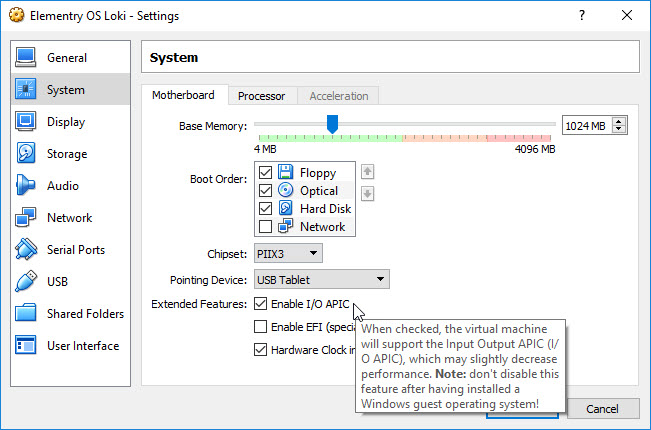Uncheck Hard Disk in boot order
This screenshot has width=651, height=430.
point(265,208)
